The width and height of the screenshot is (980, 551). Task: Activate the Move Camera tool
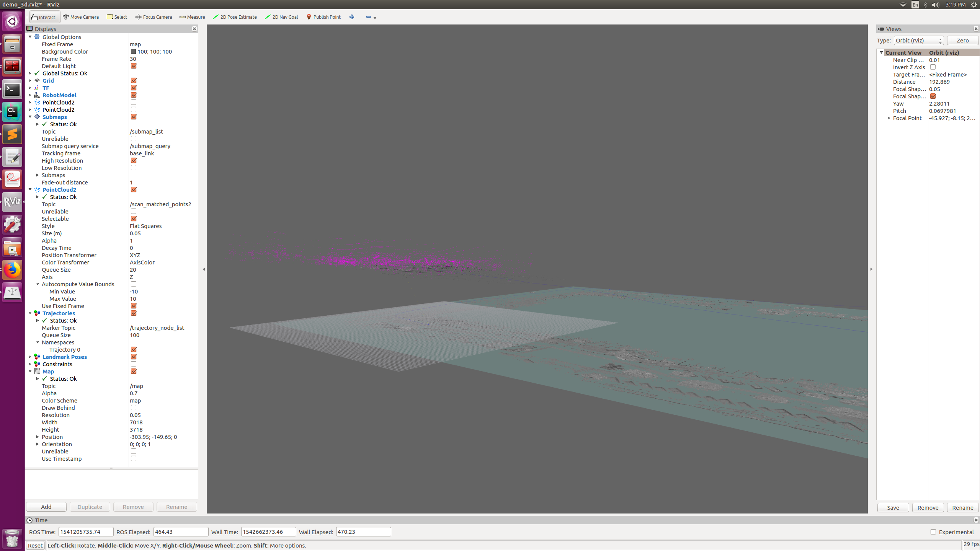(x=81, y=17)
